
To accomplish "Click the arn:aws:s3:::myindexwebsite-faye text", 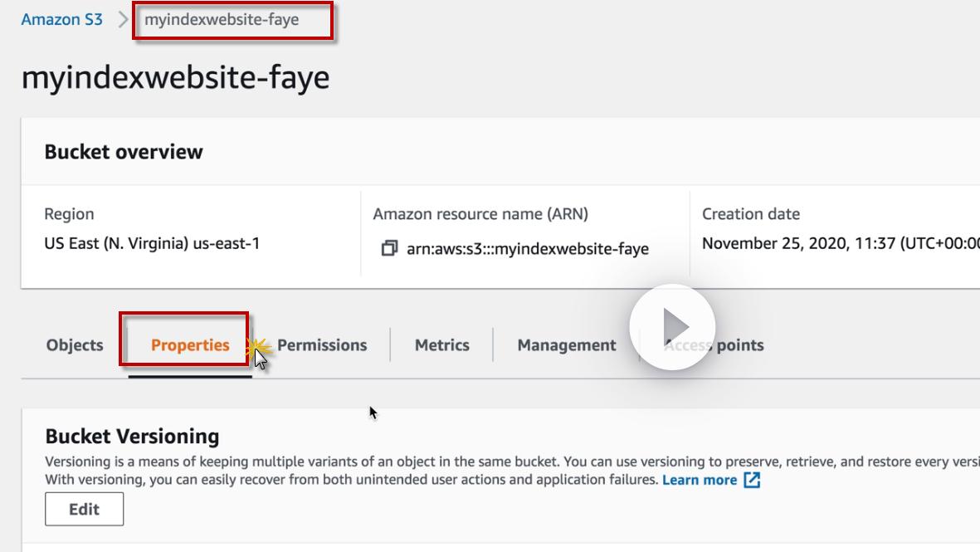I will point(527,248).
